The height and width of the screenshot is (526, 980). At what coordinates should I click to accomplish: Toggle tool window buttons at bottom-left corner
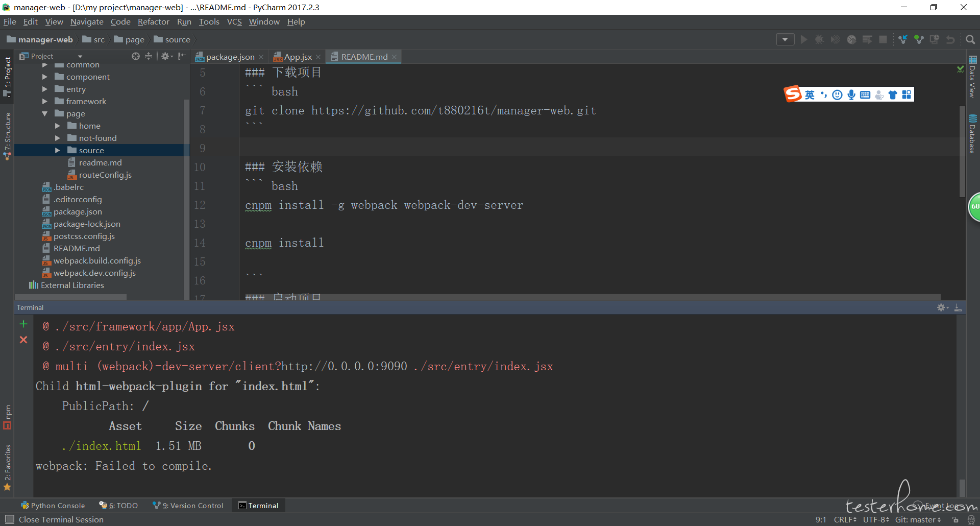9,519
